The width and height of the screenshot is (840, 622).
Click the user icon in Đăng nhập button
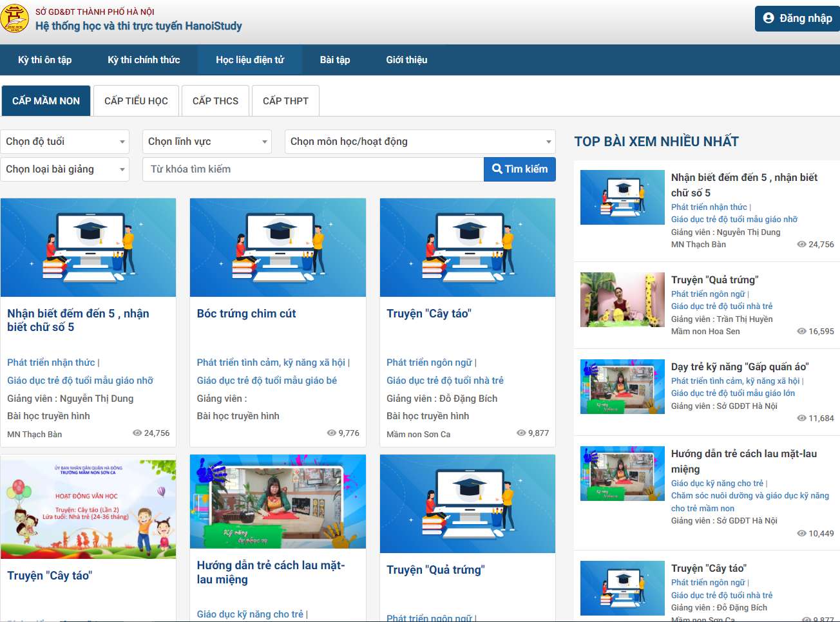(768, 18)
